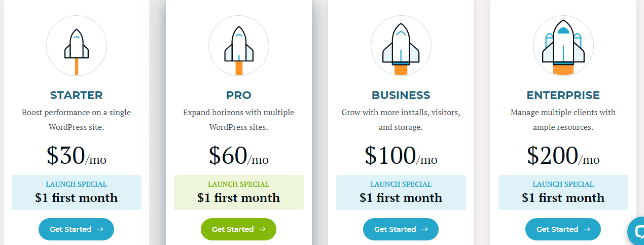Open the live chat bubble widget

point(636,232)
